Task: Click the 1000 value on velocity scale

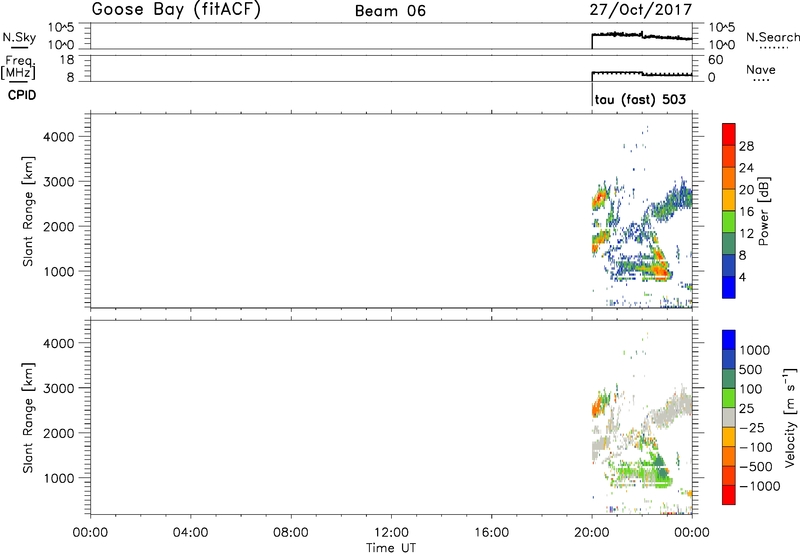Action: (754, 350)
